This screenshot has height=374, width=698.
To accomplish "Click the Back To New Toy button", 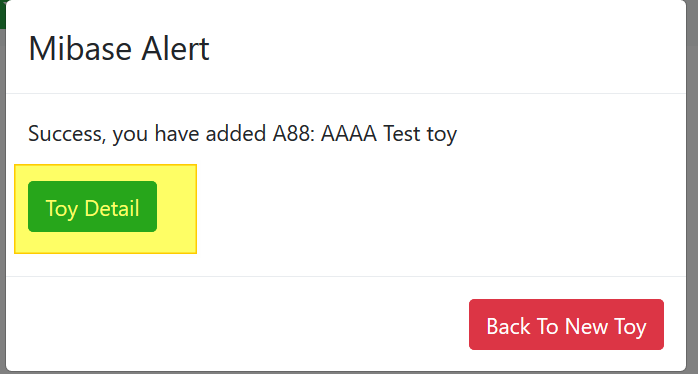I will [566, 325].
